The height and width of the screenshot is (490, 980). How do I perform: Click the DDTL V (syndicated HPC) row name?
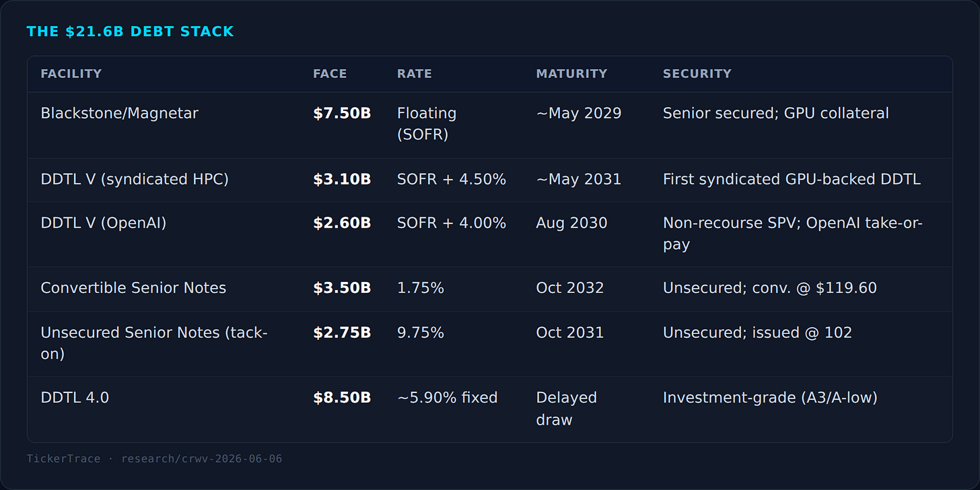click(135, 179)
